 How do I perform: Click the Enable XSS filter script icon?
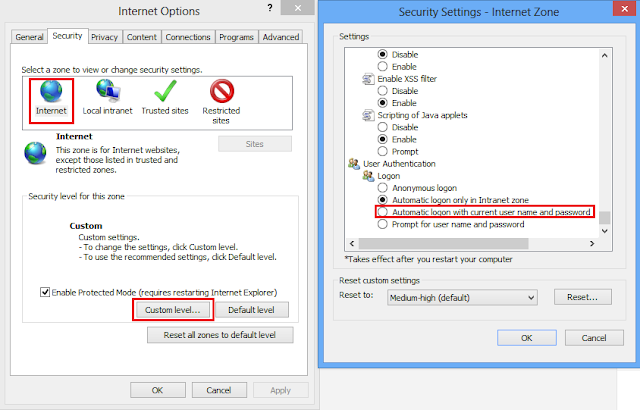click(368, 79)
